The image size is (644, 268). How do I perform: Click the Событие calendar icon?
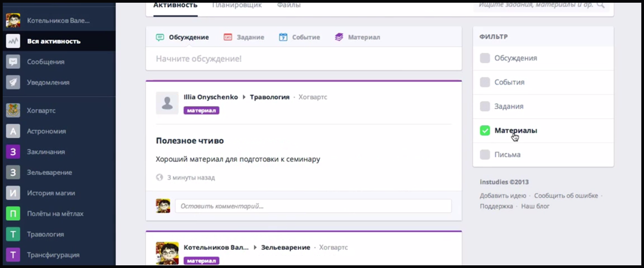coord(283,38)
